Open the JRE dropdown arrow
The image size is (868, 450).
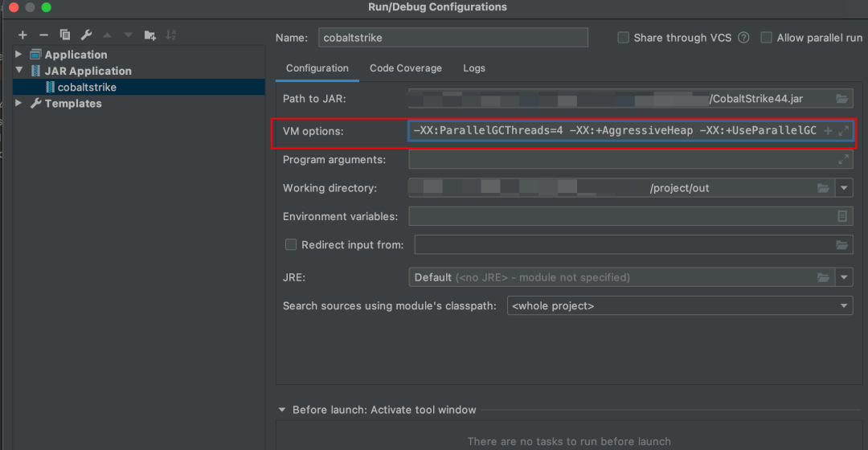click(844, 277)
